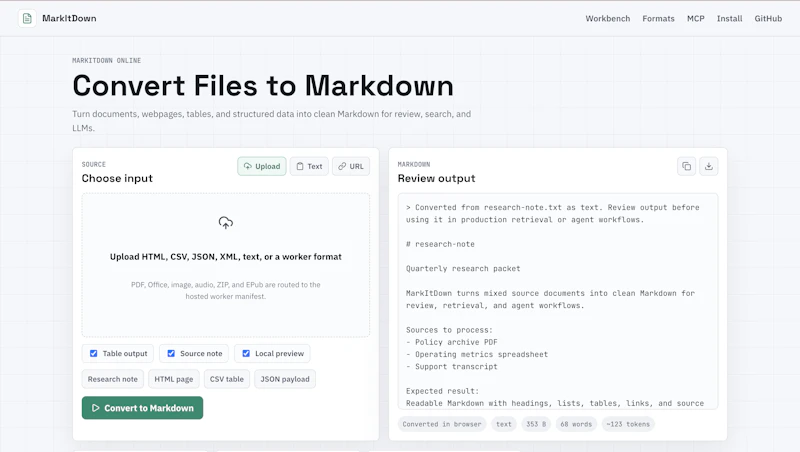Click the 'MARKITDOWN ONLINE' label

pyautogui.click(x=107, y=60)
